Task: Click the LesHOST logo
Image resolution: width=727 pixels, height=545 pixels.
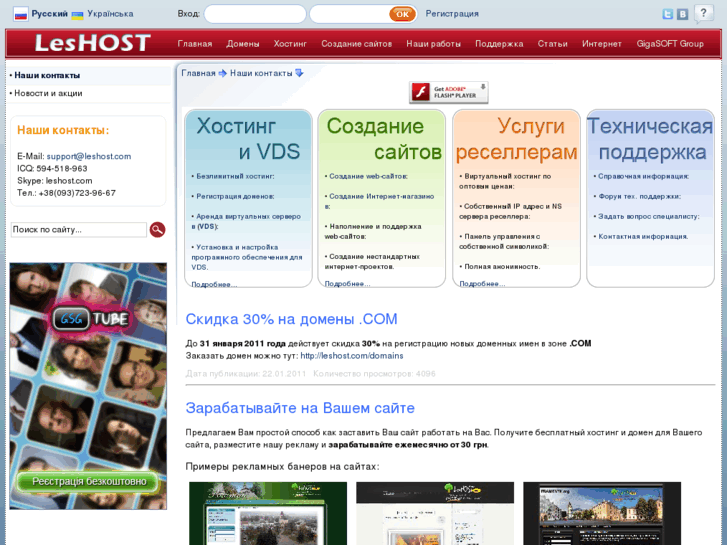Action: pos(93,43)
